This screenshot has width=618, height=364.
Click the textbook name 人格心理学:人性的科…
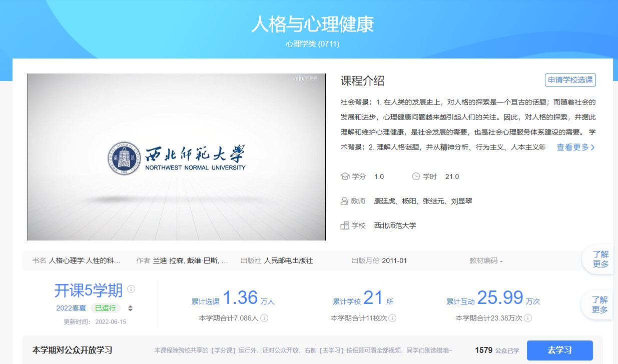pos(85,260)
